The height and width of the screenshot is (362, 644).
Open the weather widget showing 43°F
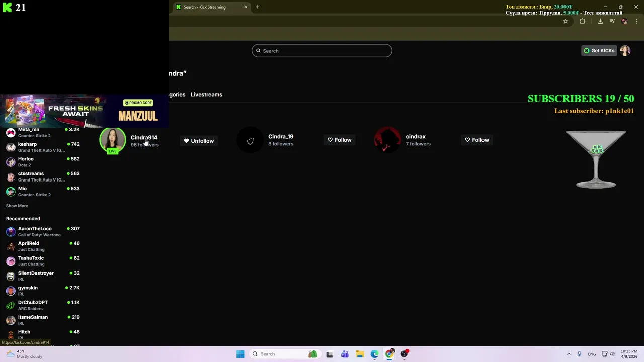click(x=24, y=354)
